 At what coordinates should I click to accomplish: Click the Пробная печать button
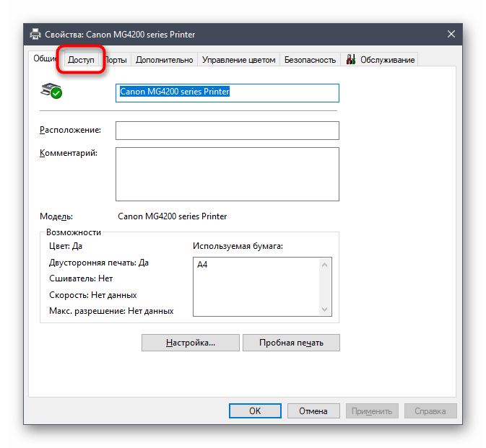click(291, 343)
